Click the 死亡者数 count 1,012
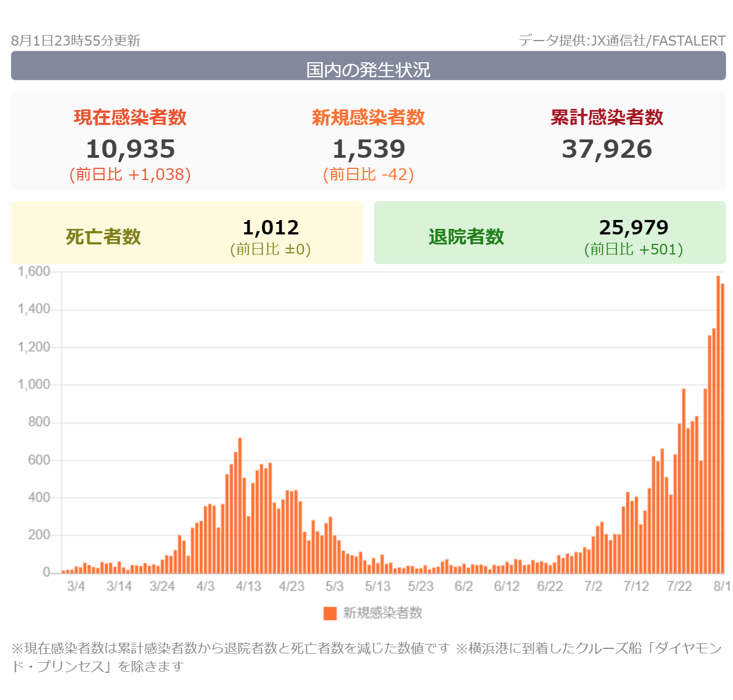Image resolution: width=733 pixels, height=700 pixels. (270, 228)
